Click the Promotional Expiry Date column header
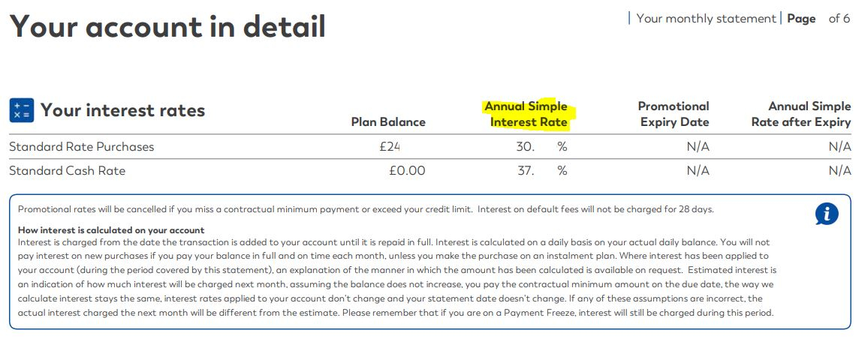Viewport: 868px width, 351px height. pos(674,114)
